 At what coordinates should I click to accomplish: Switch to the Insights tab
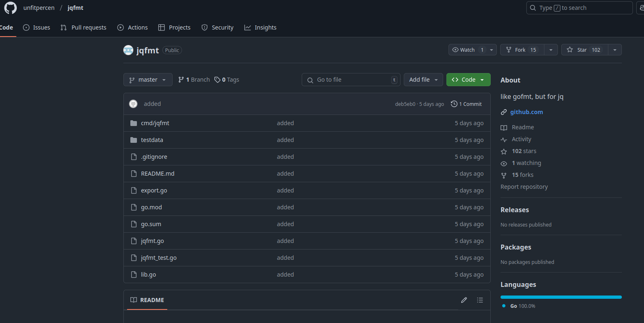[260, 27]
